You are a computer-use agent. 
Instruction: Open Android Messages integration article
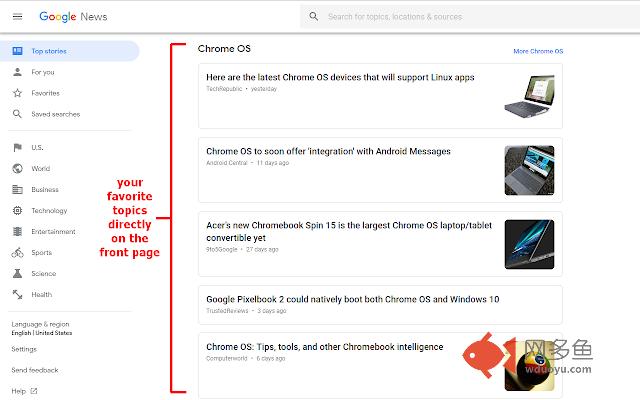tap(328, 151)
